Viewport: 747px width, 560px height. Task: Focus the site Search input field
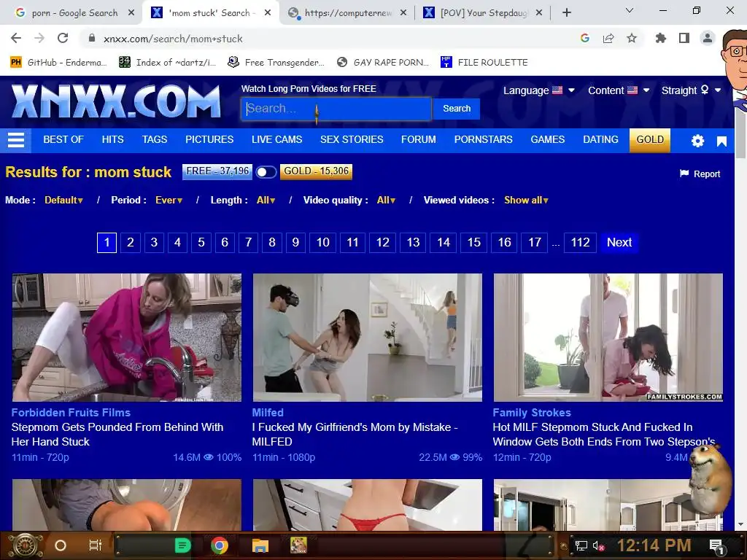[x=336, y=109]
